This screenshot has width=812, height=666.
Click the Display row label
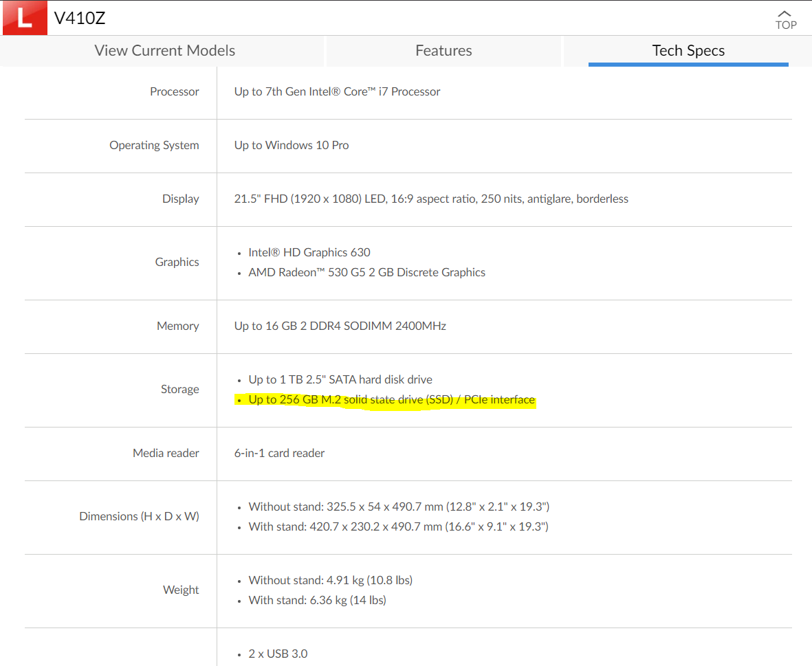(180, 199)
